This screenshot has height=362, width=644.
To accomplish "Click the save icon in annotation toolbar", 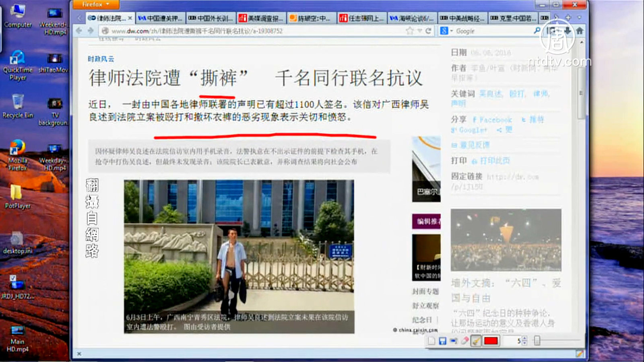I will [442, 341].
